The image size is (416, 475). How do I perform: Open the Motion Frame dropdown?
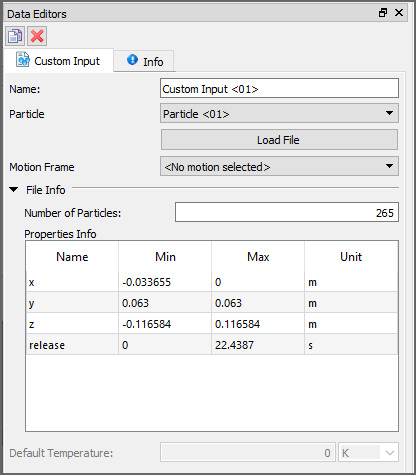pyautogui.click(x=279, y=166)
